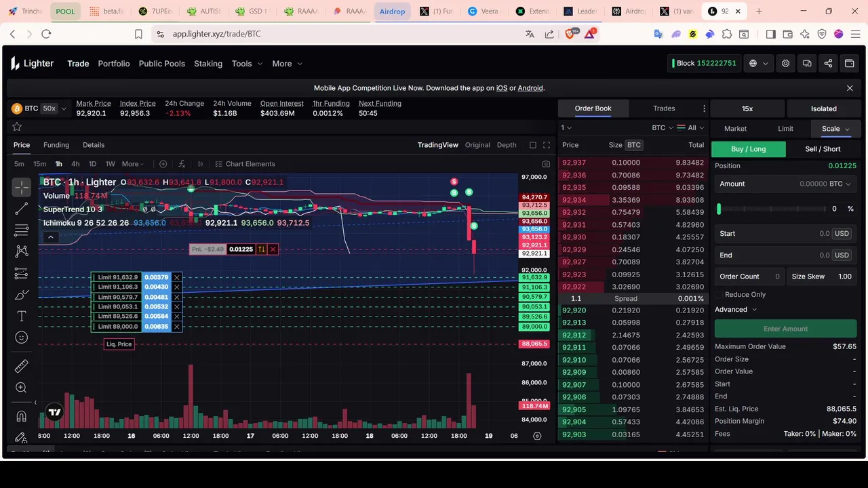The height and width of the screenshot is (488, 868).
Task: Open the Staking page
Action: click(208, 64)
